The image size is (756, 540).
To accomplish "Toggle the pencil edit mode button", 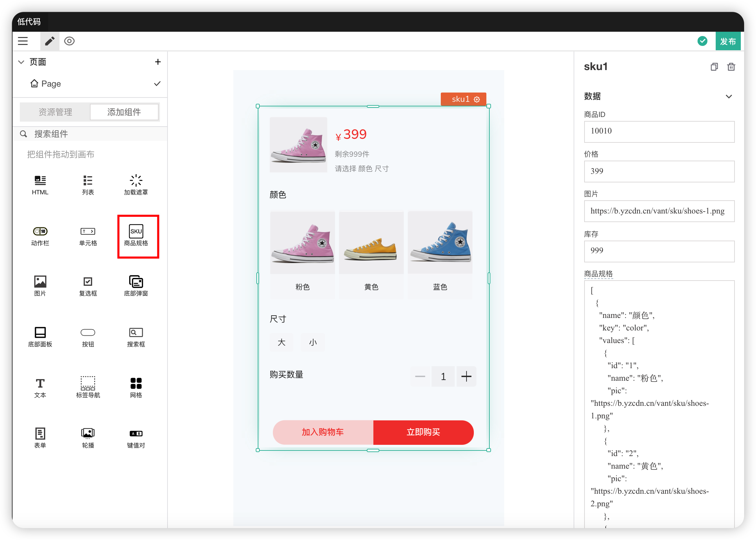I will click(50, 41).
